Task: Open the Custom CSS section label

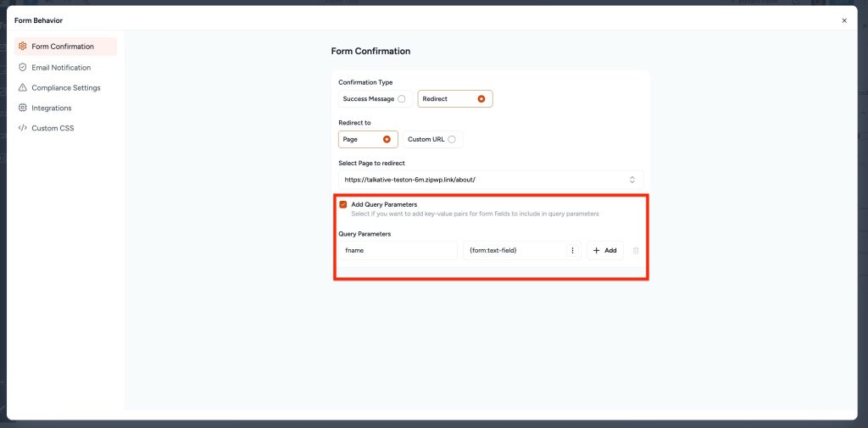Action: (x=53, y=128)
